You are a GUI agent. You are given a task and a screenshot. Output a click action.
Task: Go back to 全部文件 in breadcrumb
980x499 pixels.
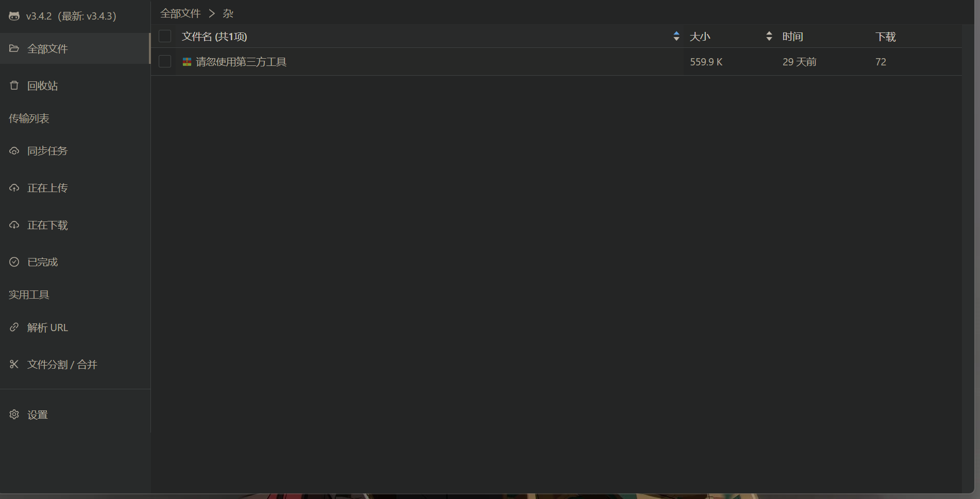pos(180,13)
